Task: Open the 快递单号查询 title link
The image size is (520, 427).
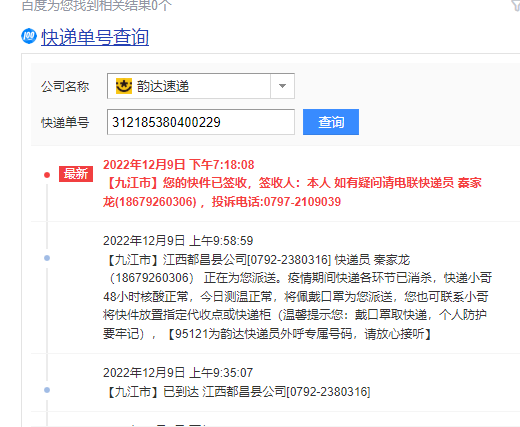Action: click(95, 37)
